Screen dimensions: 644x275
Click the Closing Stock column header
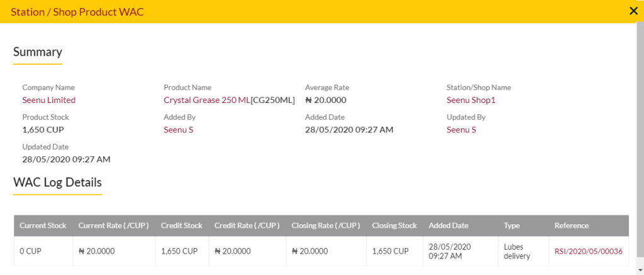pyautogui.click(x=395, y=226)
